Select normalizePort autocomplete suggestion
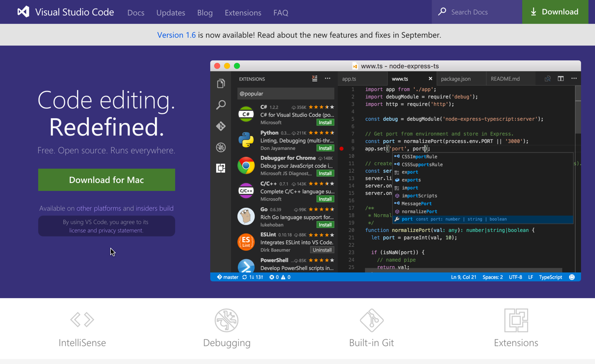This screenshot has width=595, height=364. point(483,211)
